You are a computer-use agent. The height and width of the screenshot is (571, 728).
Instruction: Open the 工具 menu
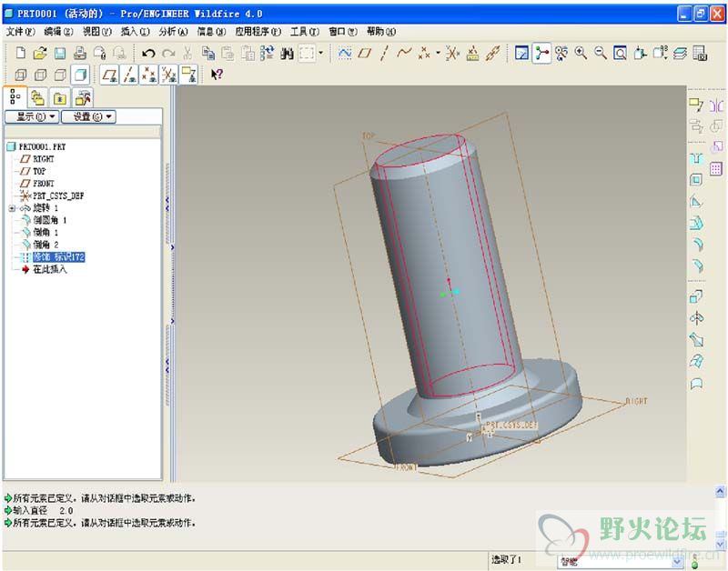coord(305,32)
